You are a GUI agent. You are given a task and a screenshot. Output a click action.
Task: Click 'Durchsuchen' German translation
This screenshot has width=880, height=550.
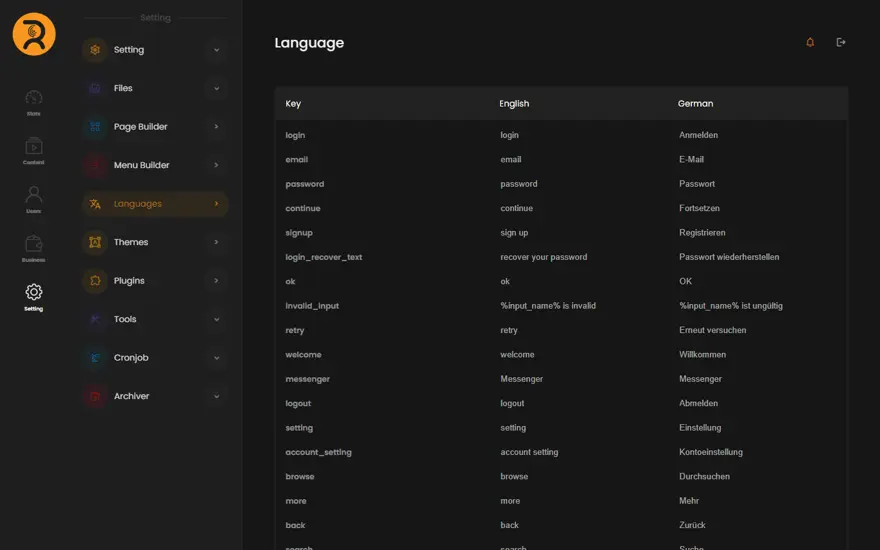coord(704,476)
